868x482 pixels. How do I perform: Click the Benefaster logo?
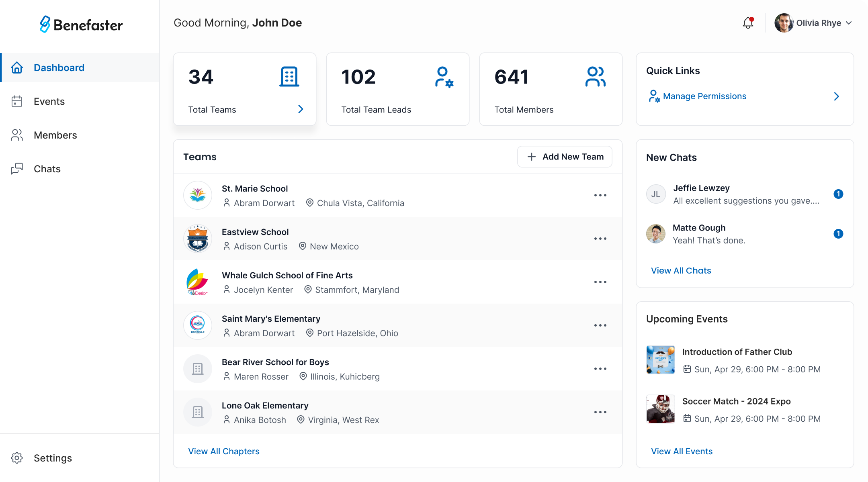tap(81, 25)
